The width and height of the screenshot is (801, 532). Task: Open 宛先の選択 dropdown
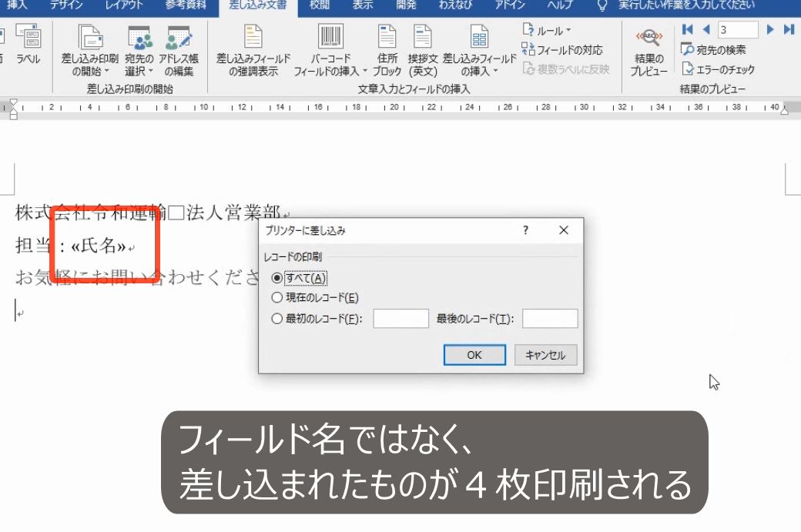[139, 50]
